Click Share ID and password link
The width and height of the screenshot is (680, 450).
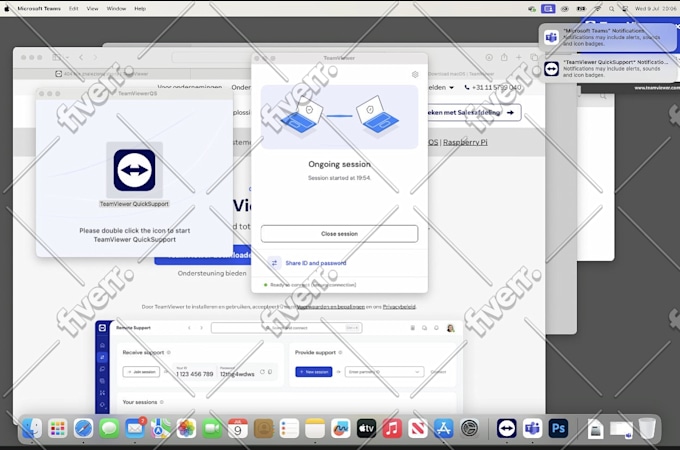[316, 263]
